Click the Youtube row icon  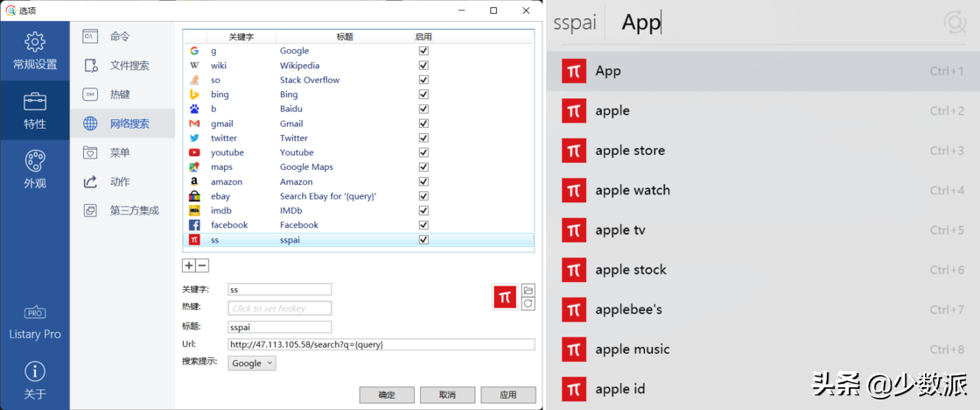(x=194, y=152)
